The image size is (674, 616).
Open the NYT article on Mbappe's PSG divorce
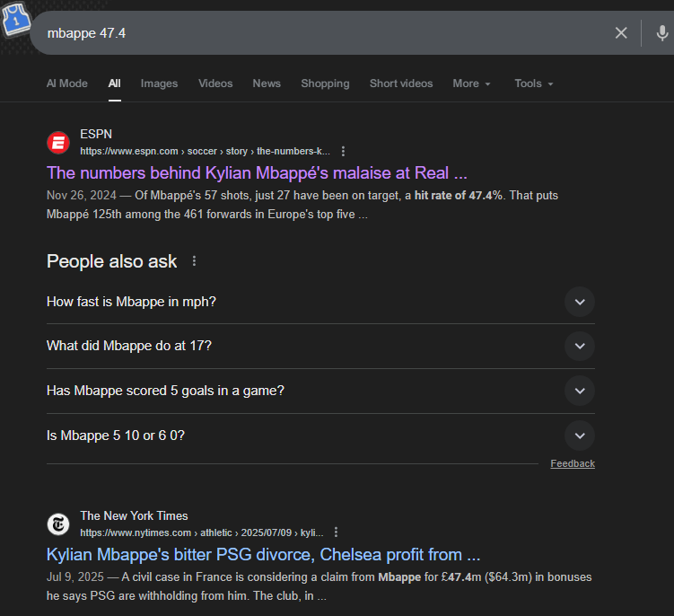coord(263,554)
